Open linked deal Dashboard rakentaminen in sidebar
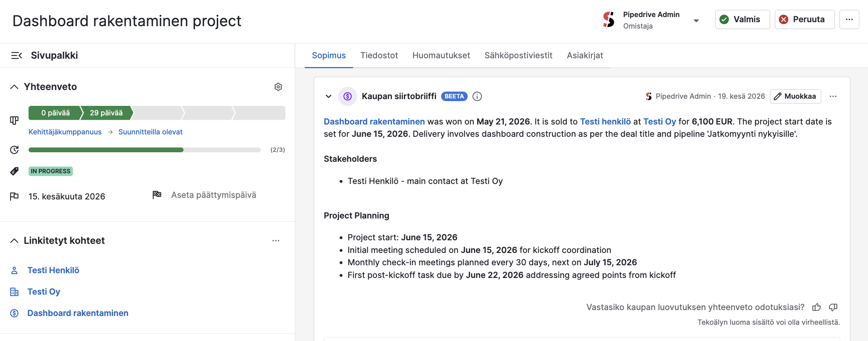 point(78,313)
